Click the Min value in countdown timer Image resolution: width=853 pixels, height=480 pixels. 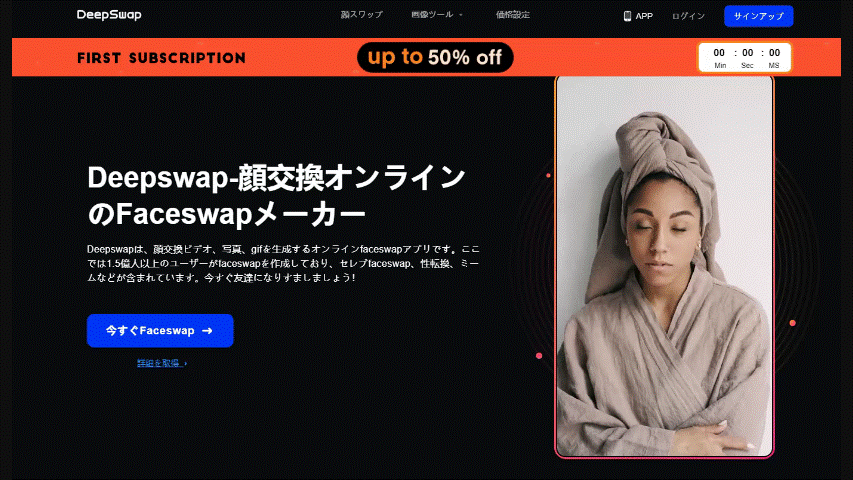pos(719,53)
